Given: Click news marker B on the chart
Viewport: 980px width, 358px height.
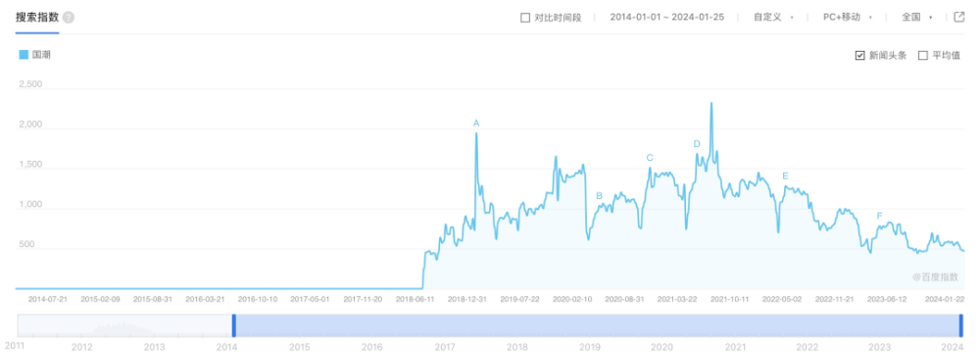Looking at the screenshot, I should point(599,196).
